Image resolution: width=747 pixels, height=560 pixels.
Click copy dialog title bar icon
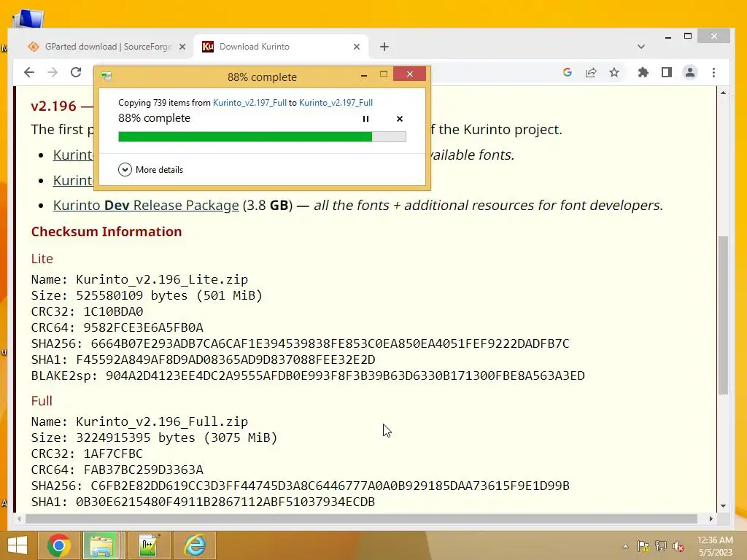coord(107,77)
